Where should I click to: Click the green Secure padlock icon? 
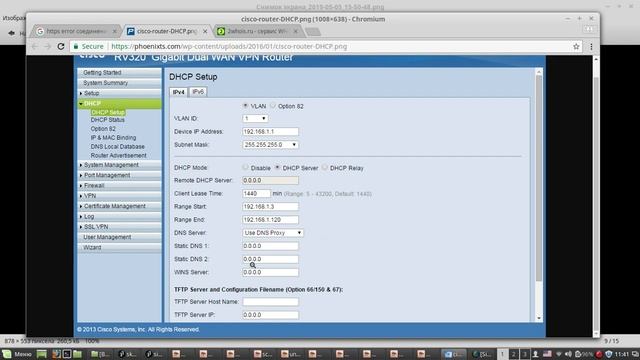76,47
